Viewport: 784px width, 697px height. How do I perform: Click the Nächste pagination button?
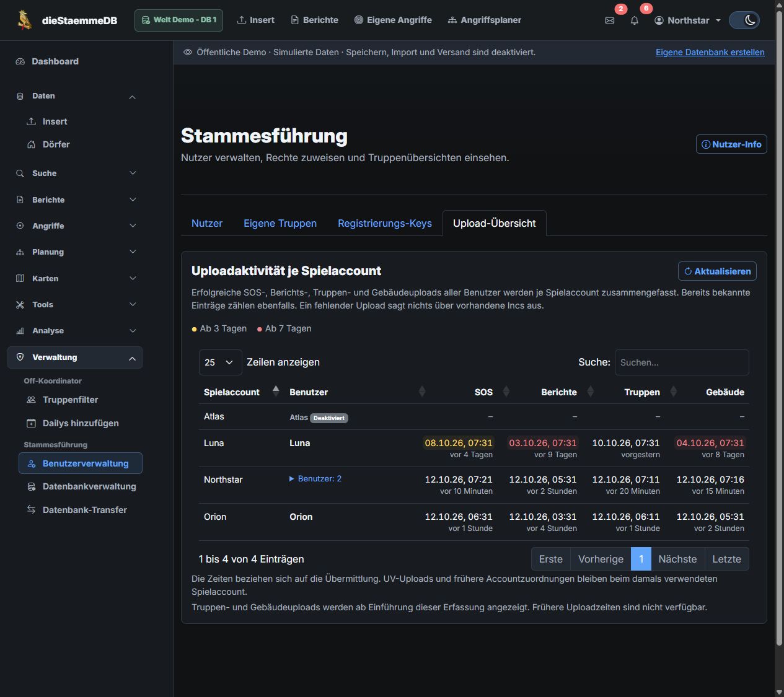point(677,559)
